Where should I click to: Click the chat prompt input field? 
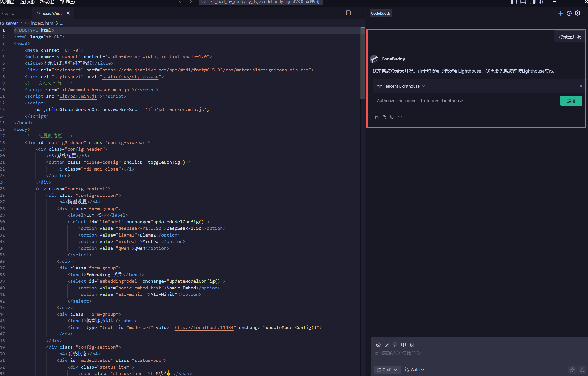(x=464, y=353)
